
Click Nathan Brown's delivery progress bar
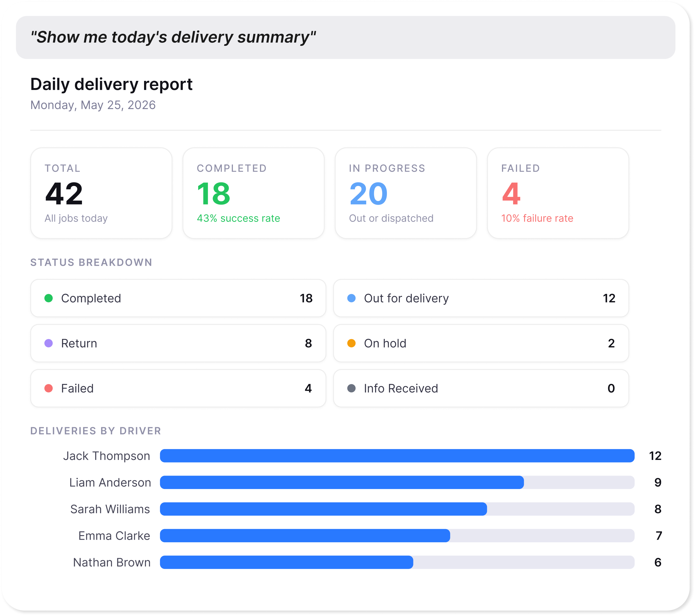(397, 562)
